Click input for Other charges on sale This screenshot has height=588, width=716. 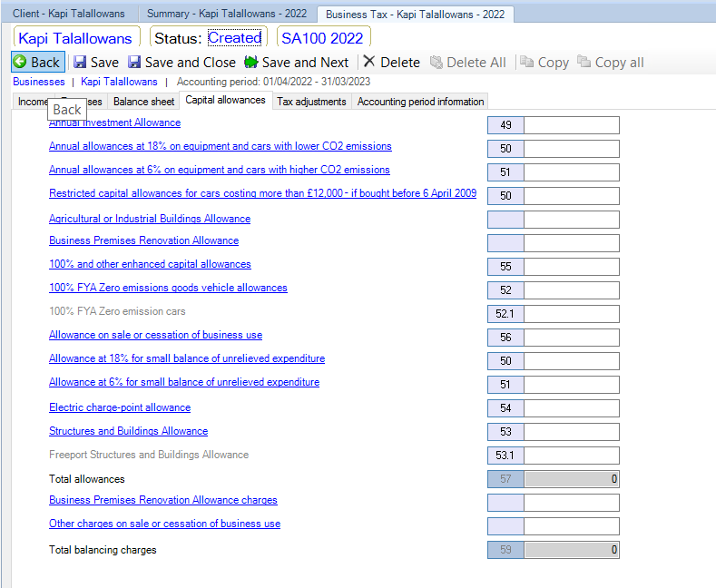(572, 526)
